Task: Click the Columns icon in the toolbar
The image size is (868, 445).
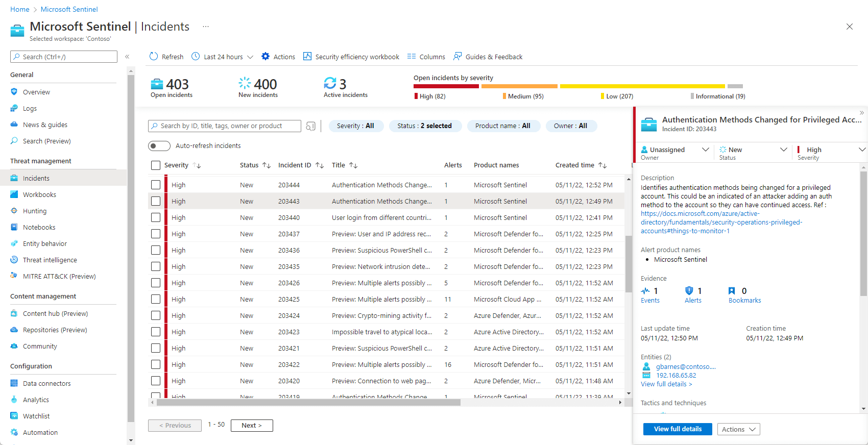Action: (412, 56)
